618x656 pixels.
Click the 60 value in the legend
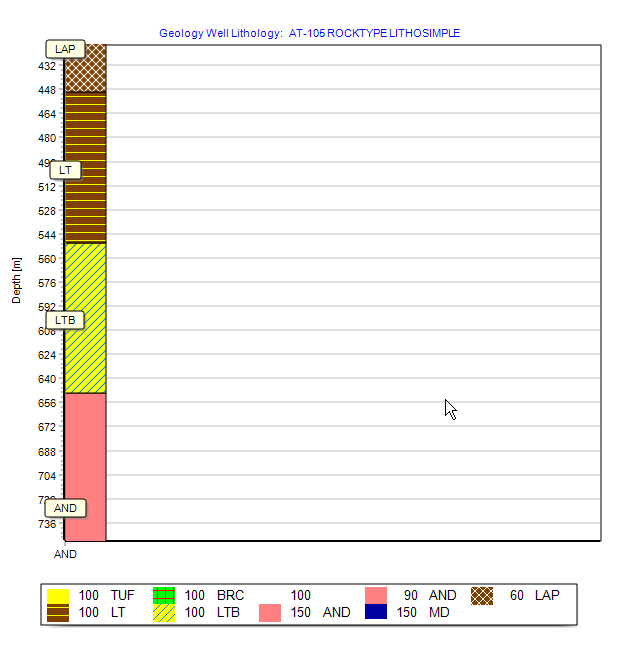click(x=517, y=595)
